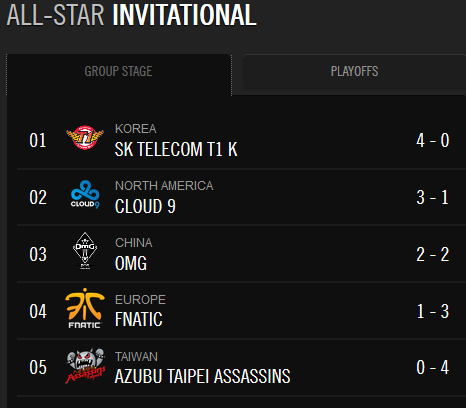The image size is (466, 408).
Task: Click the OMG team logo
Action: (x=85, y=251)
